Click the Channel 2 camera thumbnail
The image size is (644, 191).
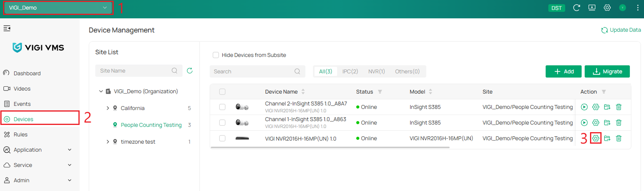(x=242, y=107)
